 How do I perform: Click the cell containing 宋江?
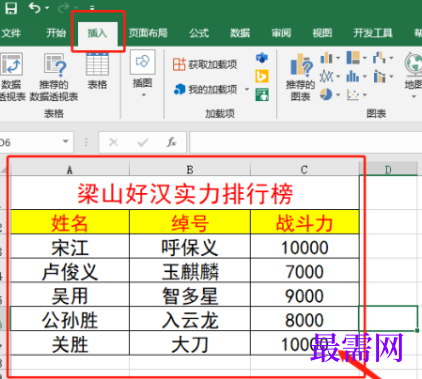70,247
